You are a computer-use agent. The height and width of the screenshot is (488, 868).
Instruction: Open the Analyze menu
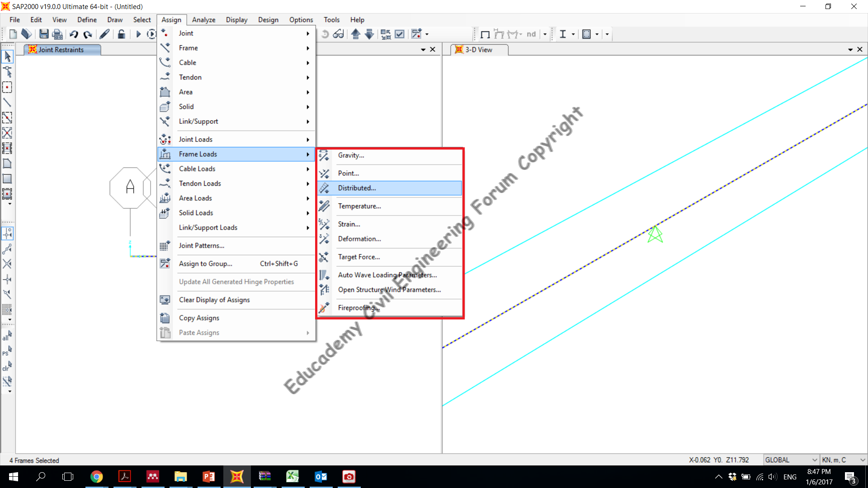tap(203, 20)
